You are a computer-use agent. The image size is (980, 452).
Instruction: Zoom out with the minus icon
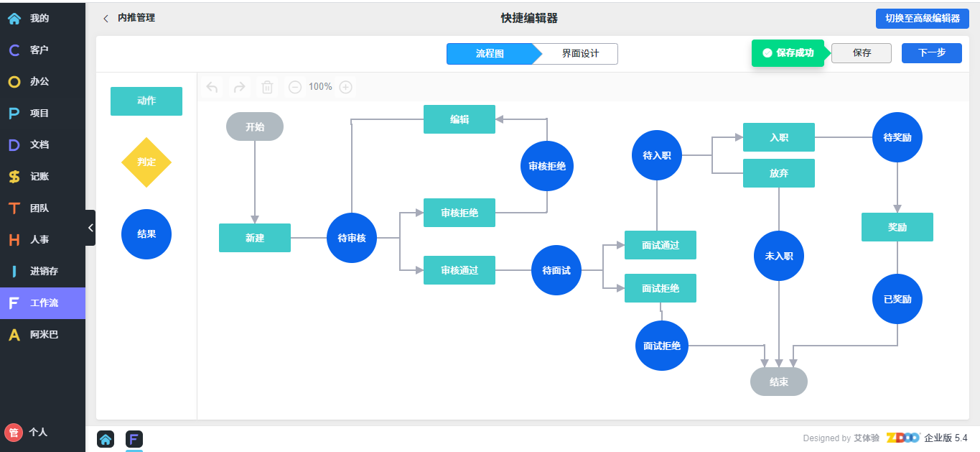point(295,87)
